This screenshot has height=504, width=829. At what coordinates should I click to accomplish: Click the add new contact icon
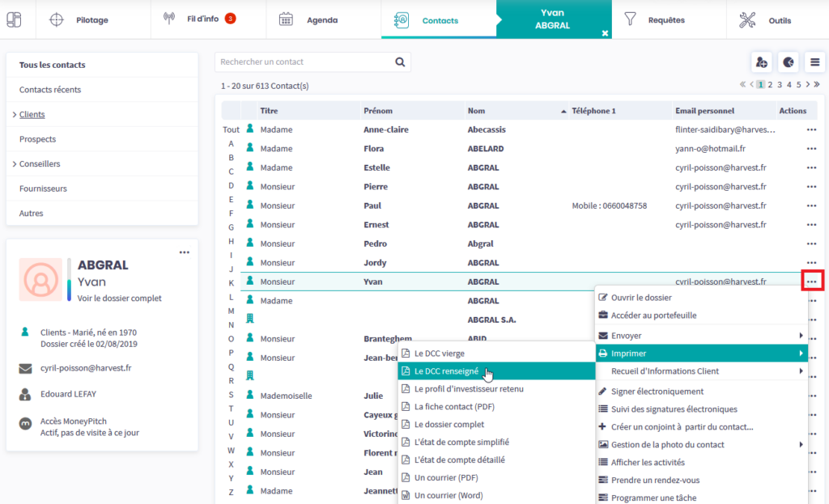(761, 62)
